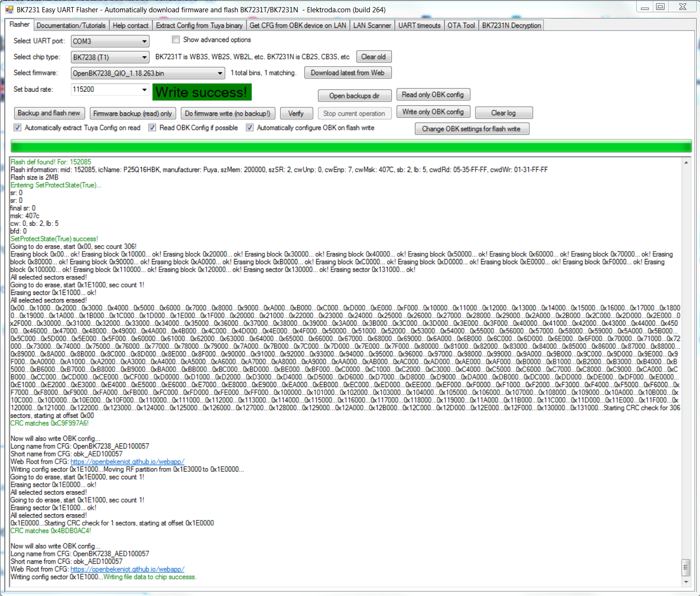Open the backups directory

click(354, 95)
